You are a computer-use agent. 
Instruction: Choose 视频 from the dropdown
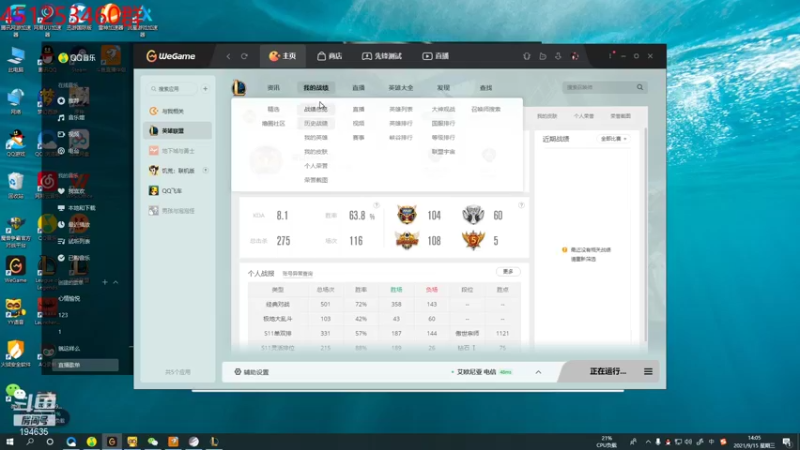coord(358,123)
